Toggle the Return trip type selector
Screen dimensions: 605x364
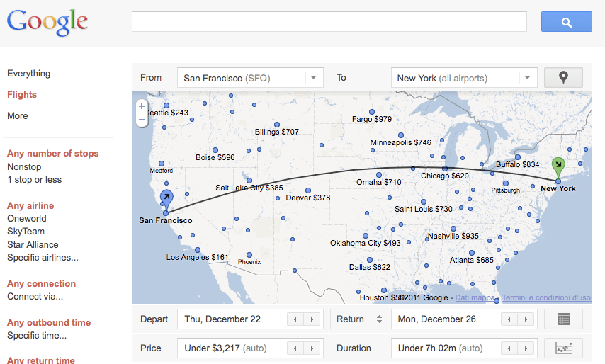[x=379, y=319]
